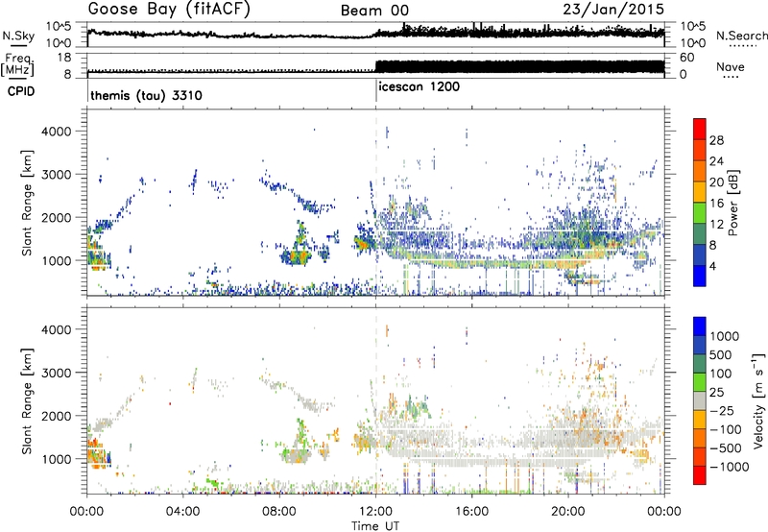Click the gray -25 to 25 velocity band

[x=700, y=401]
